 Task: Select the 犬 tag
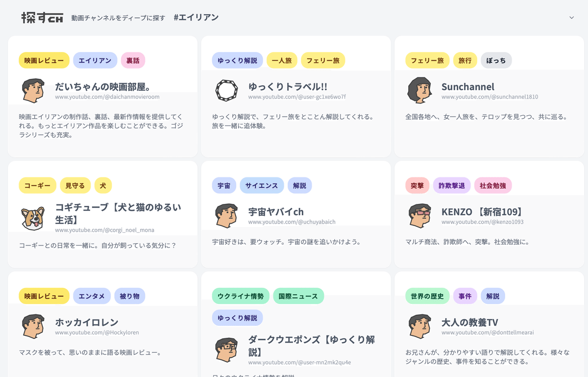103,185
